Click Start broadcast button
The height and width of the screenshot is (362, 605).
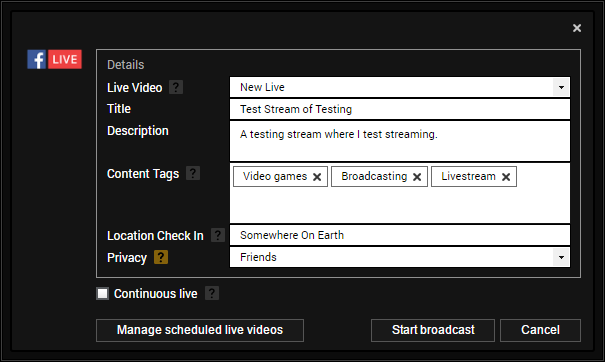click(x=433, y=330)
